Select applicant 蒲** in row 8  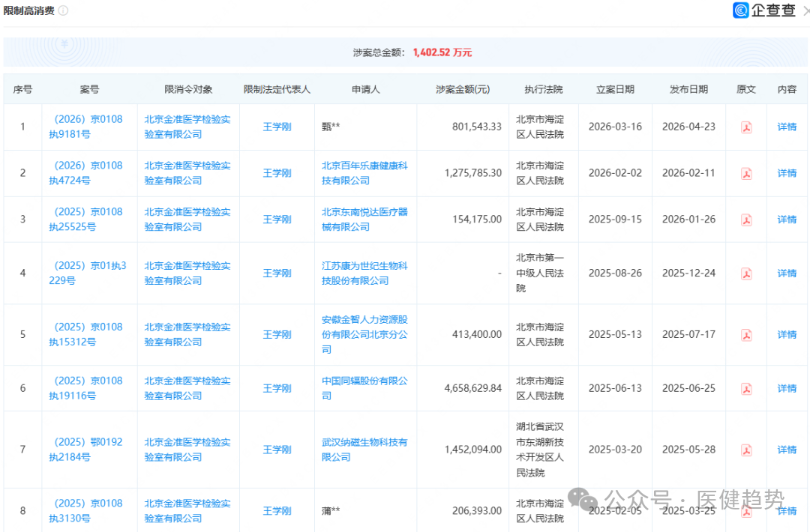point(331,511)
